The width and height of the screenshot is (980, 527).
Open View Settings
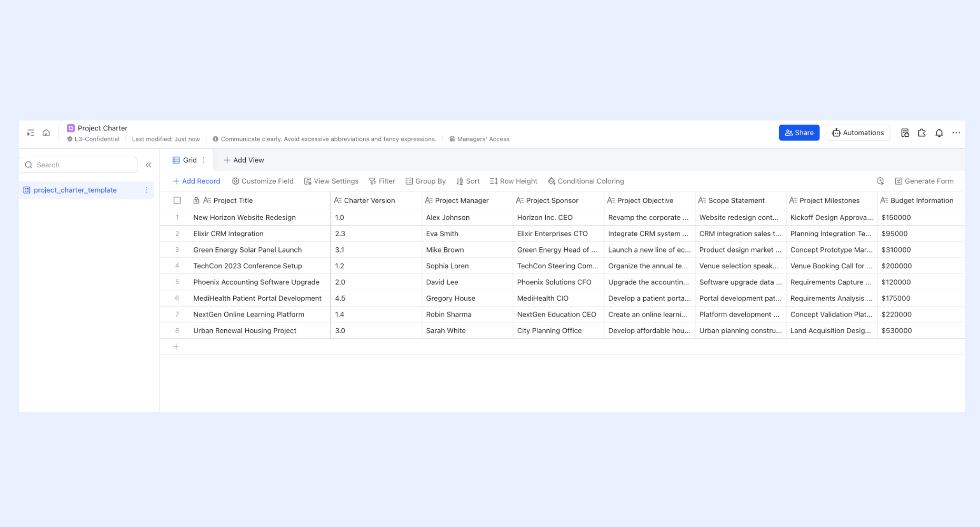pos(331,181)
